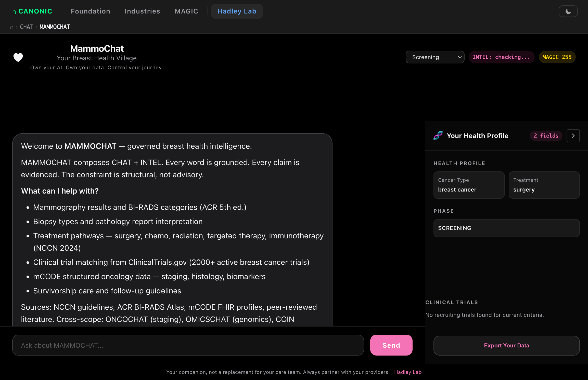This screenshot has height=380, width=588.
Task: Click the heart icon next to MammoChat
Action: point(18,57)
